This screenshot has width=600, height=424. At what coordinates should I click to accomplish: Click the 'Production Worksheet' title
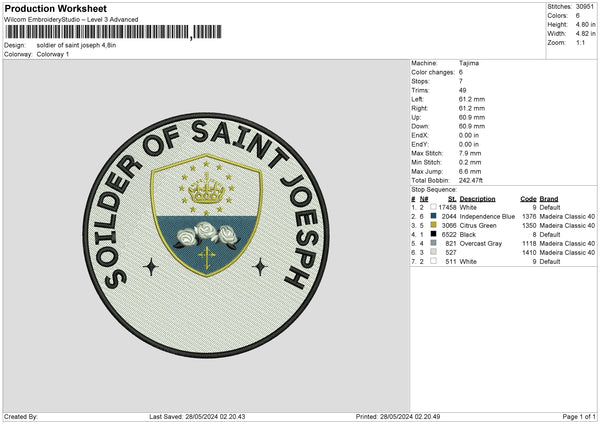(x=55, y=8)
